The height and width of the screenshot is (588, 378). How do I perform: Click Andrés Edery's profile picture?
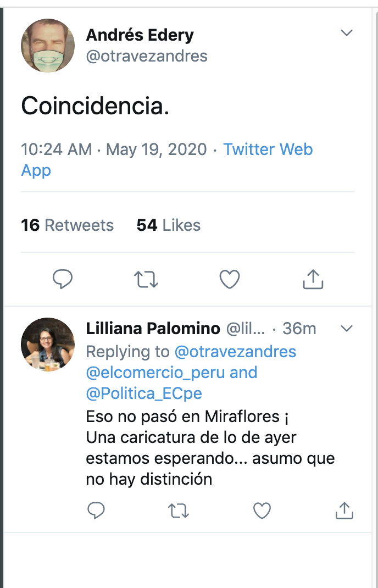(48, 46)
